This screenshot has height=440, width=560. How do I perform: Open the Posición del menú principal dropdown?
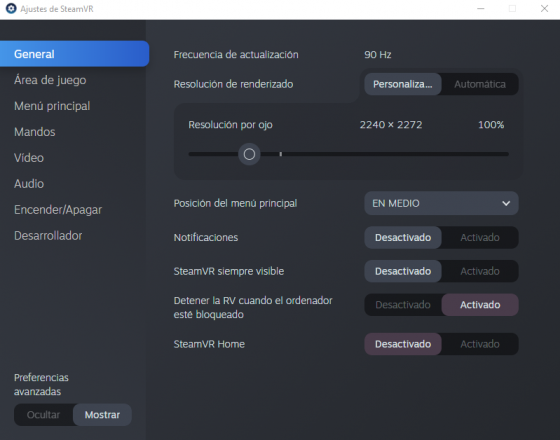(x=441, y=203)
